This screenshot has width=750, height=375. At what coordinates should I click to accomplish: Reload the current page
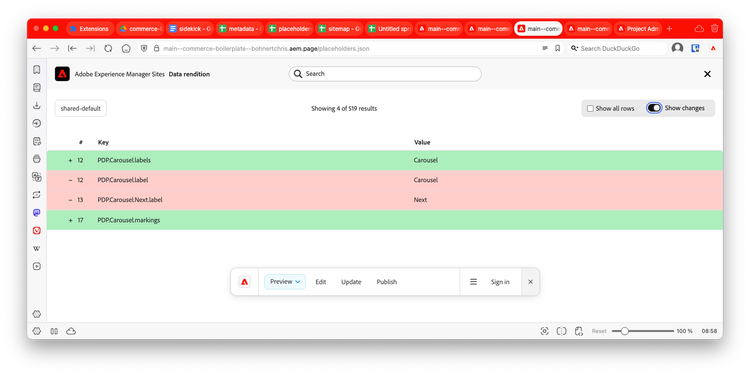pos(108,48)
